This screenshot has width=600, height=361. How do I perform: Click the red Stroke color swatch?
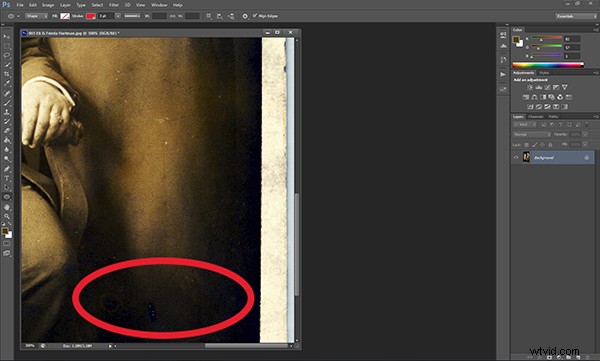[90, 16]
